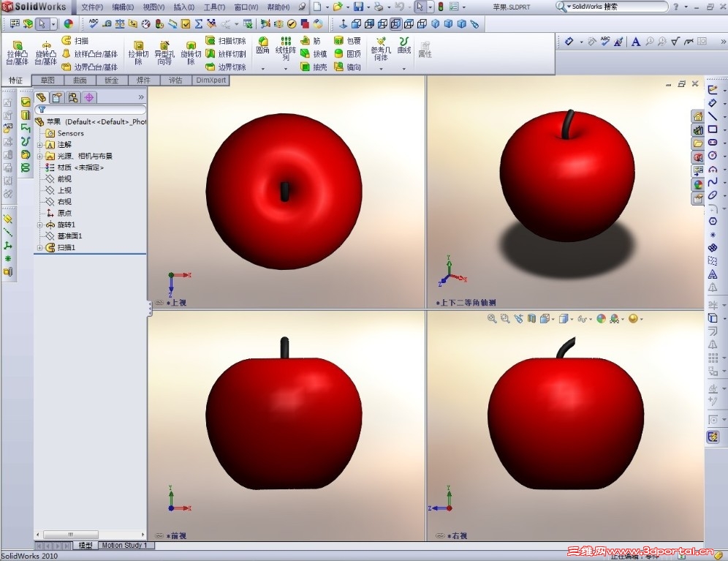This screenshot has height=561, width=728.
Task: Switch to the 钣金 sheet metal tab
Action: click(x=111, y=80)
